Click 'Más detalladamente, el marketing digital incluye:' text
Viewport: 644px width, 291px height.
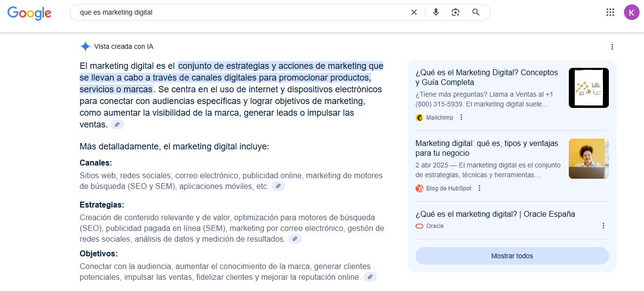[174, 146]
